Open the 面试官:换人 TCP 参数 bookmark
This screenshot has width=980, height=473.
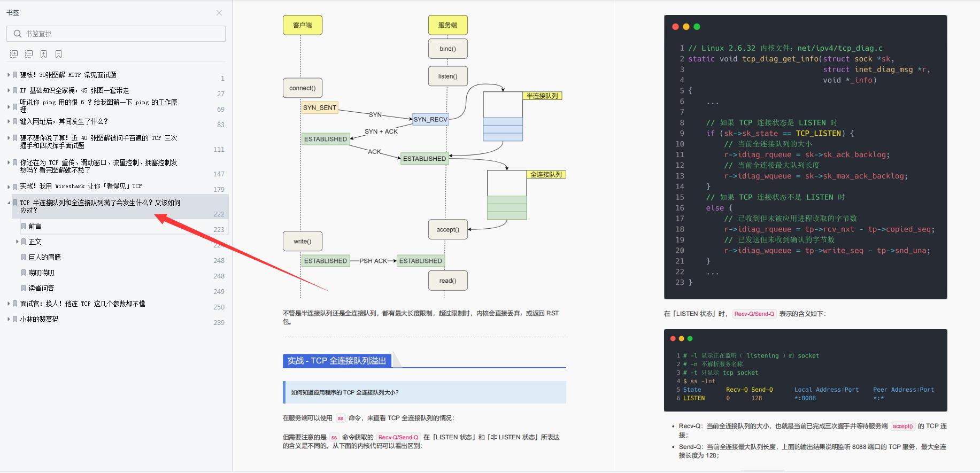coord(82,304)
